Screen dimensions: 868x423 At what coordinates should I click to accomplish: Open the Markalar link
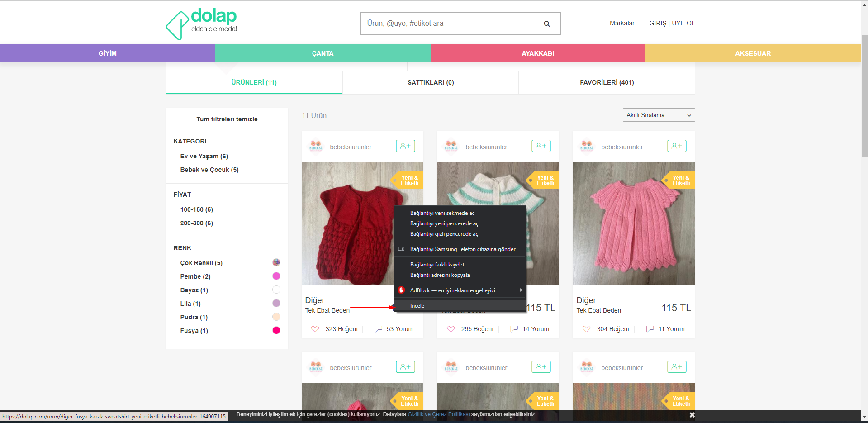[x=622, y=23]
